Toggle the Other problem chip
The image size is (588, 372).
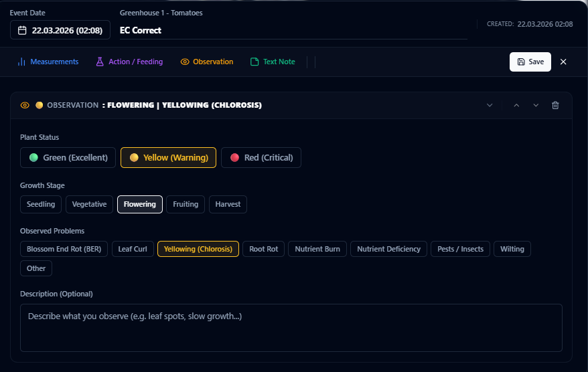36,268
